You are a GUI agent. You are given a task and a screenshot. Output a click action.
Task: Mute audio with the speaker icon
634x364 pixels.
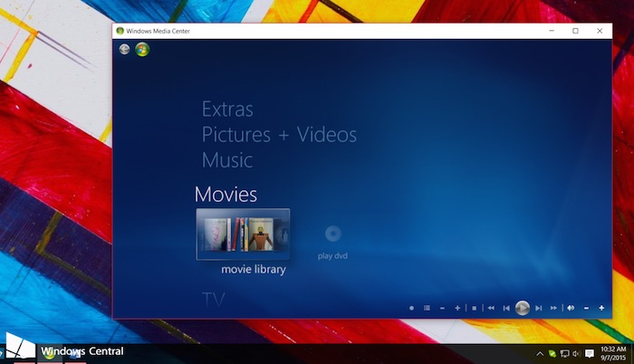pos(571,308)
